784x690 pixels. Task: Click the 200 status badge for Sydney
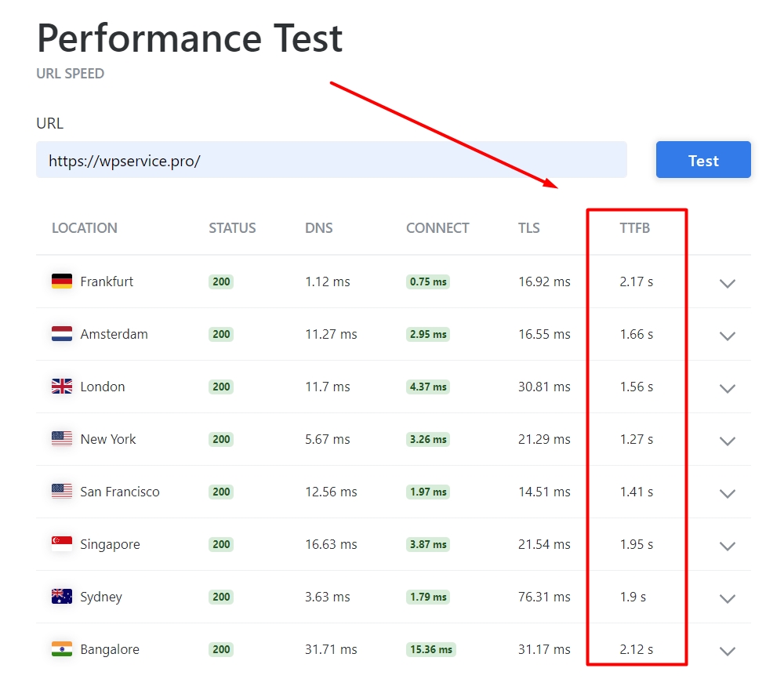coord(221,597)
